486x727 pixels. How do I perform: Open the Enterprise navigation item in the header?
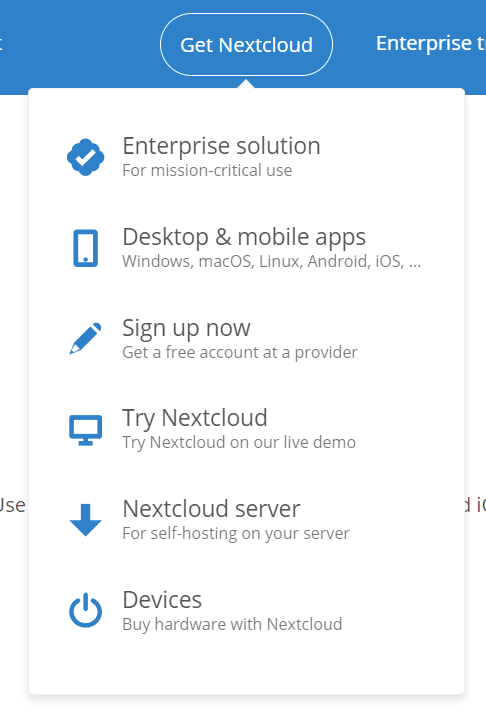(431, 44)
